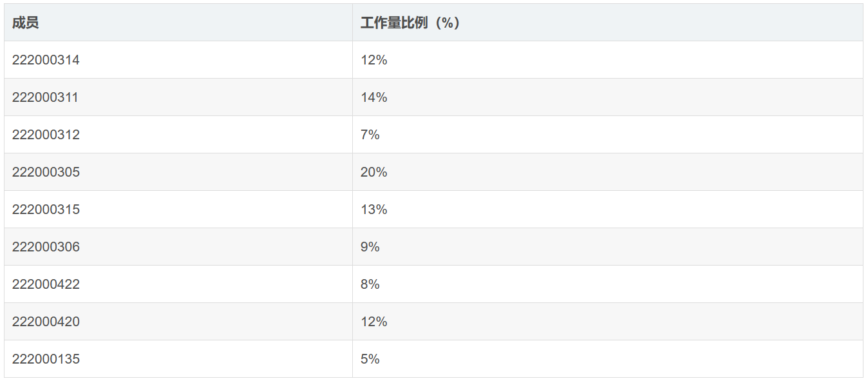
Task: Select member cell 222000314
Action: click(x=46, y=60)
